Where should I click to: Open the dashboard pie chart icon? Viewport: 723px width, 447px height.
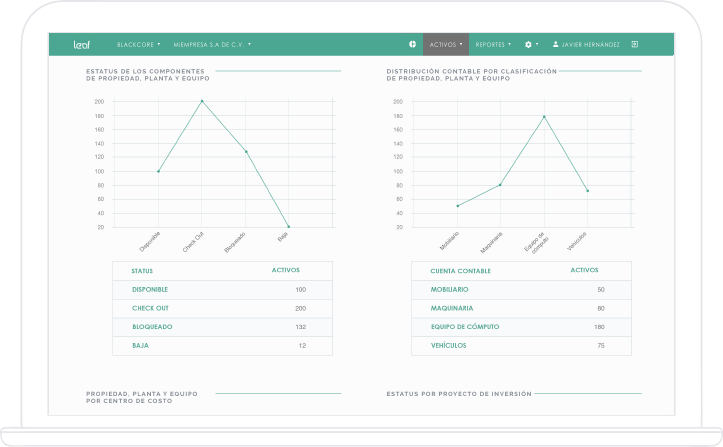pos(412,45)
